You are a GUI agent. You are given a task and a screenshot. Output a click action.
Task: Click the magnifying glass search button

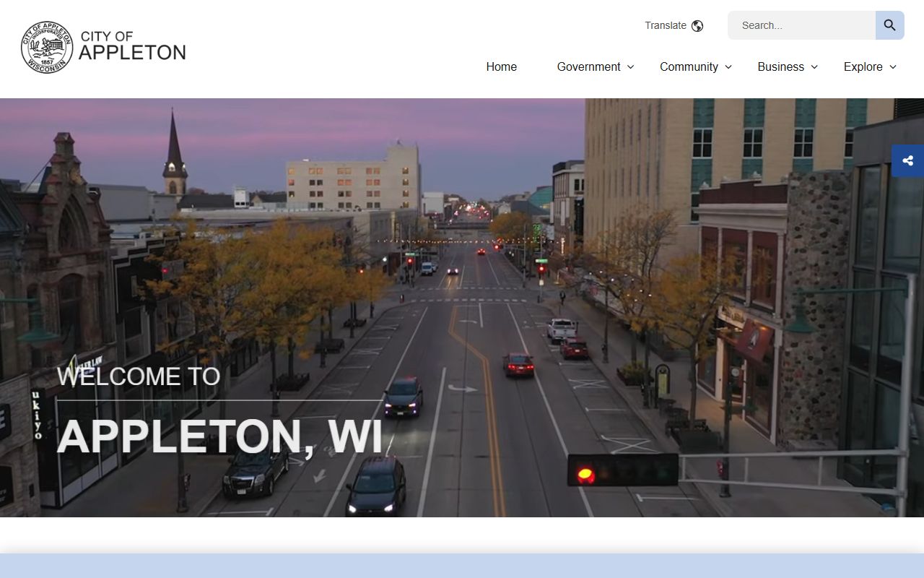(x=889, y=25)
